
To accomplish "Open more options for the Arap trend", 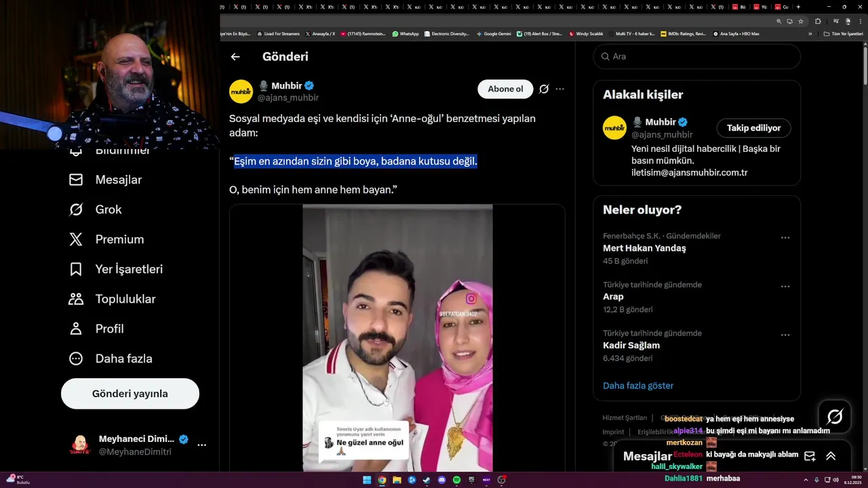I will click(x=785, y=287).
